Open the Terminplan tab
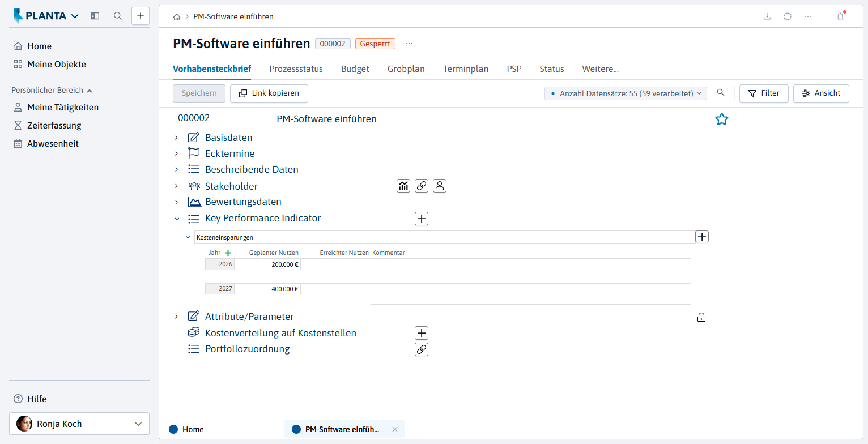 (x=466, y=69)
